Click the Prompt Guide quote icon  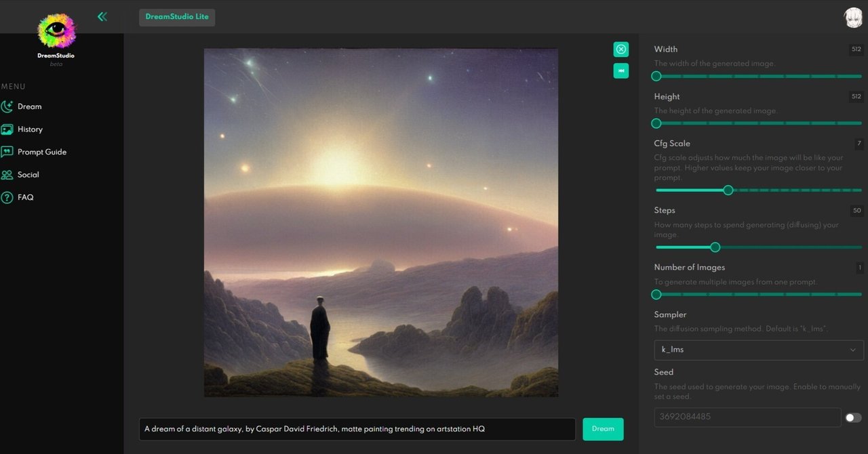tap(7, 152)
